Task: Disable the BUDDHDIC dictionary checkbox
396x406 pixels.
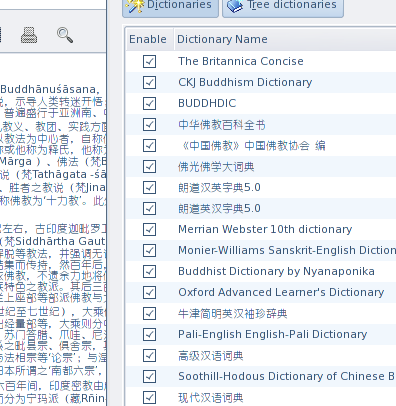Action: [x=149, y=103]
